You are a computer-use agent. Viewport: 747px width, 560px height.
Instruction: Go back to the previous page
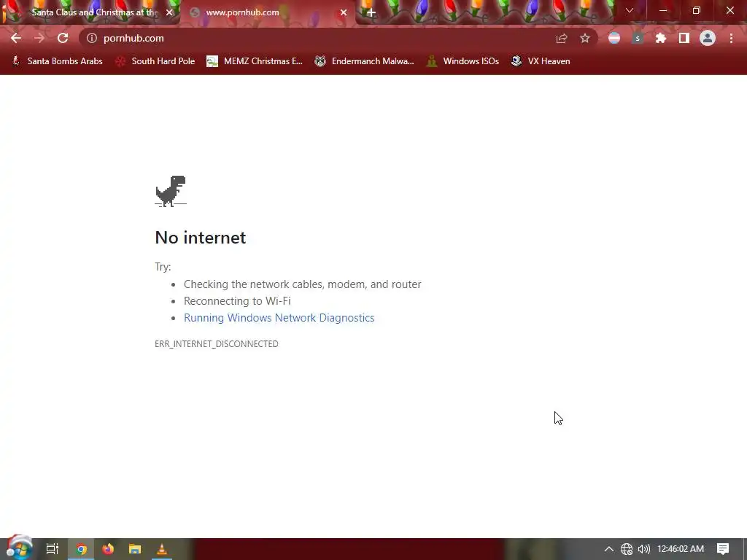click(16, 38)
